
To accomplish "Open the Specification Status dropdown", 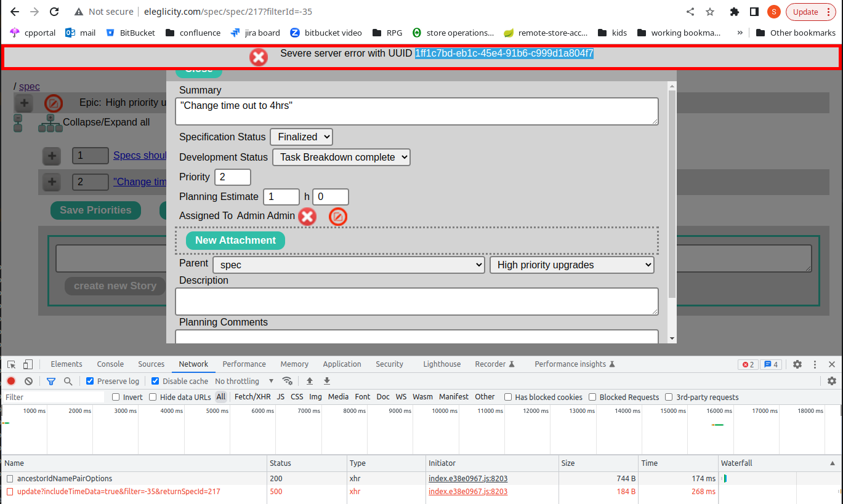I will [x=301, y=137].
